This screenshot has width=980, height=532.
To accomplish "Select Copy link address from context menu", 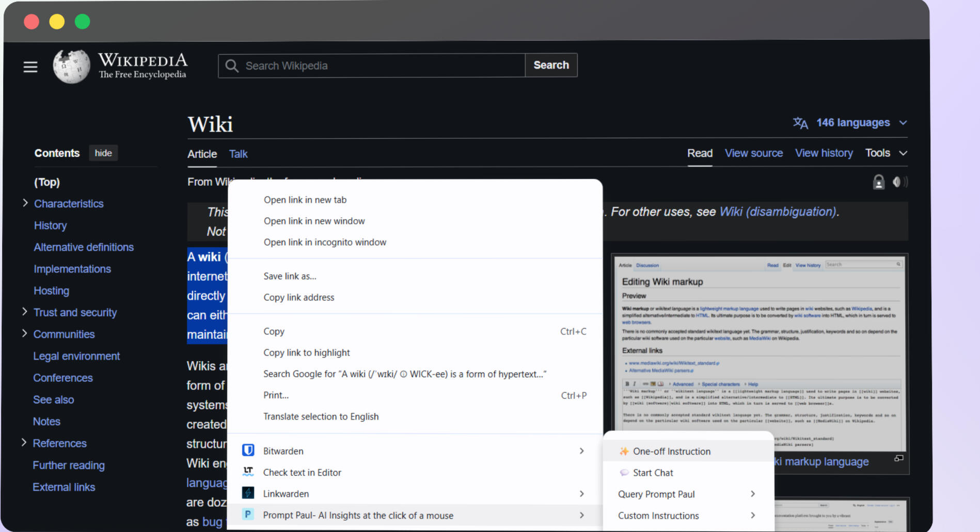I will click(x=298, y=297).
